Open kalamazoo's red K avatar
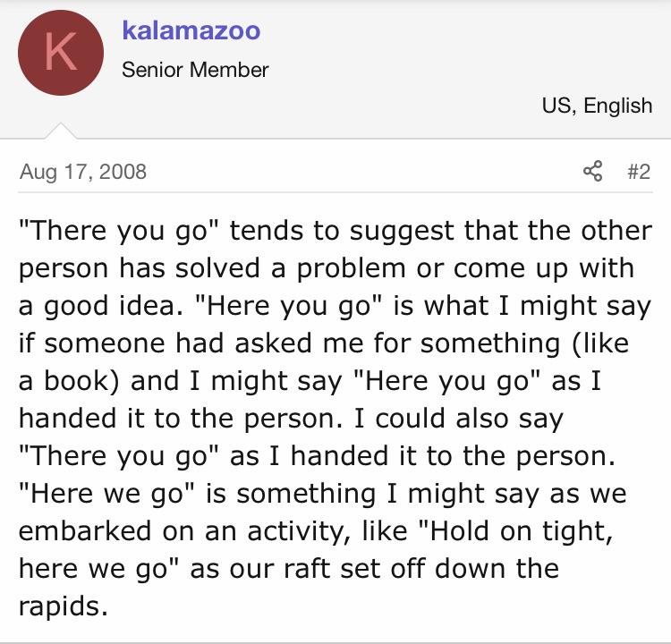671x644 pixels. point(61,53)
